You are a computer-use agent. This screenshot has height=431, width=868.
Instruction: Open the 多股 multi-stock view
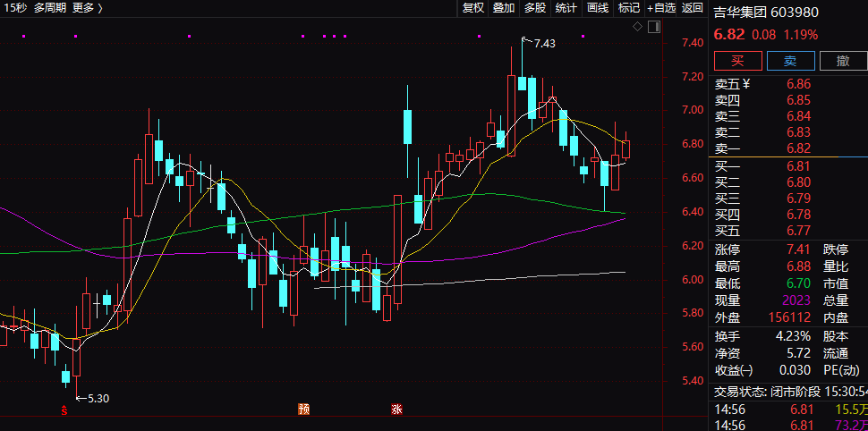pyautogui.click(x=535, y=8)
